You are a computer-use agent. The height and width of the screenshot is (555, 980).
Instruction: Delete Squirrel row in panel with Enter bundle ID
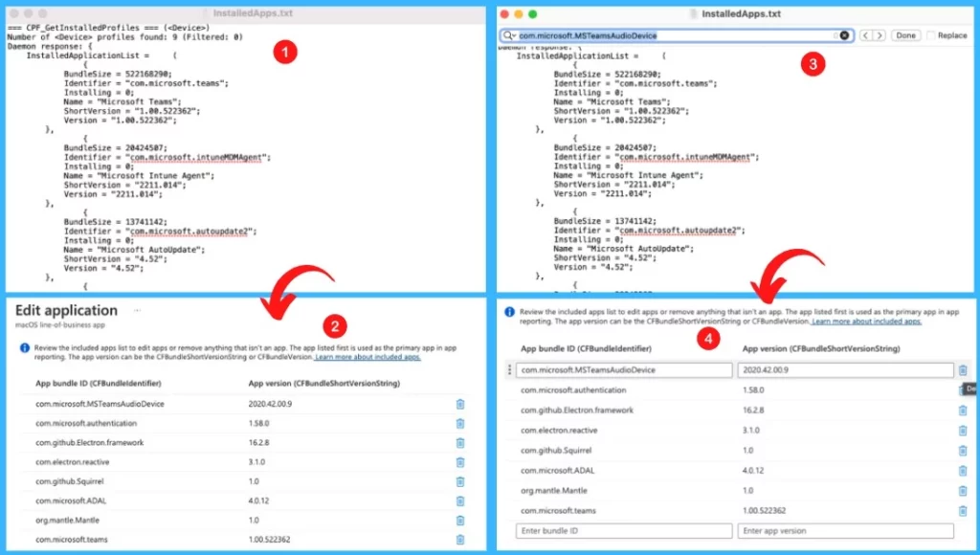963,451
